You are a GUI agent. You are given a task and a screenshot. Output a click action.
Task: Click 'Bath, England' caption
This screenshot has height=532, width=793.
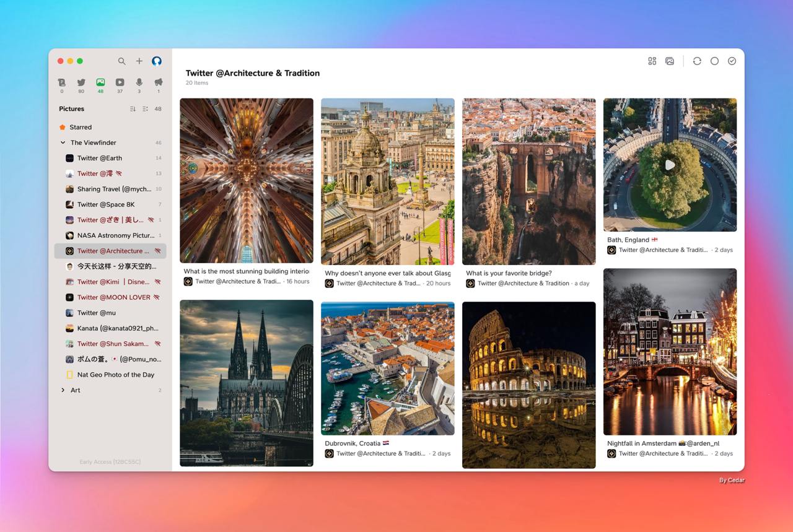[633, 240]
